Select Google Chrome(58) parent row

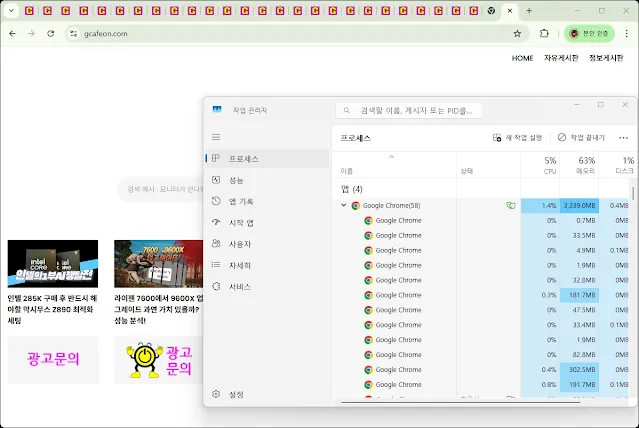pos(480,205)
